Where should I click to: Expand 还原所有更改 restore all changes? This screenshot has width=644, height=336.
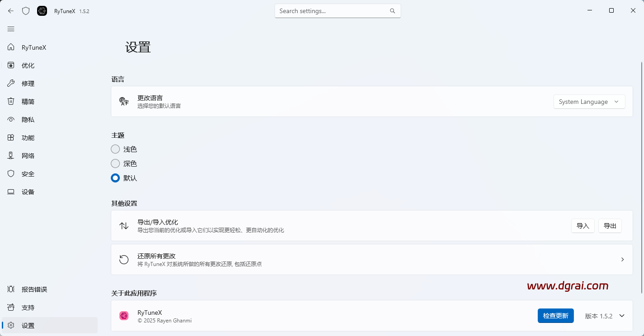(x=622, y=260)
